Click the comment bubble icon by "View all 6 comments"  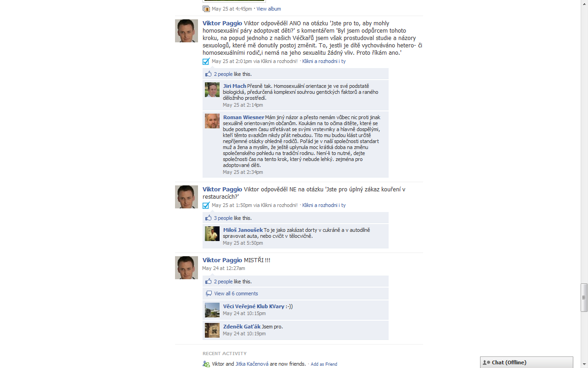(209, 293)
